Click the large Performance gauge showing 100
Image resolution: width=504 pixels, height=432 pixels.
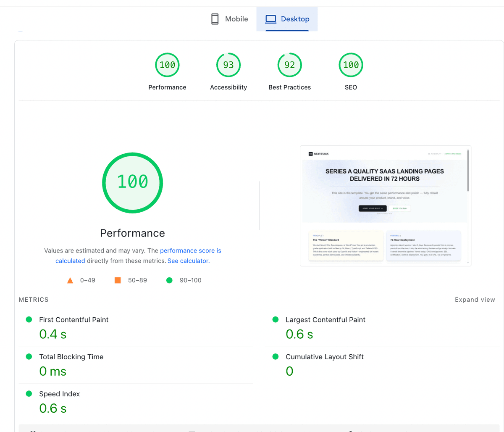(132, 183)
